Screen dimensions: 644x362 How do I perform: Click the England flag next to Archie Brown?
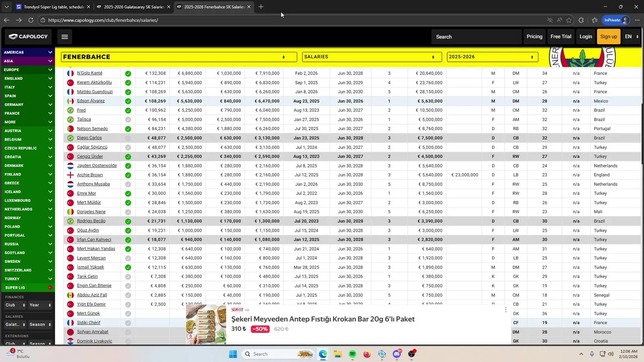click(x=70, y=175)
